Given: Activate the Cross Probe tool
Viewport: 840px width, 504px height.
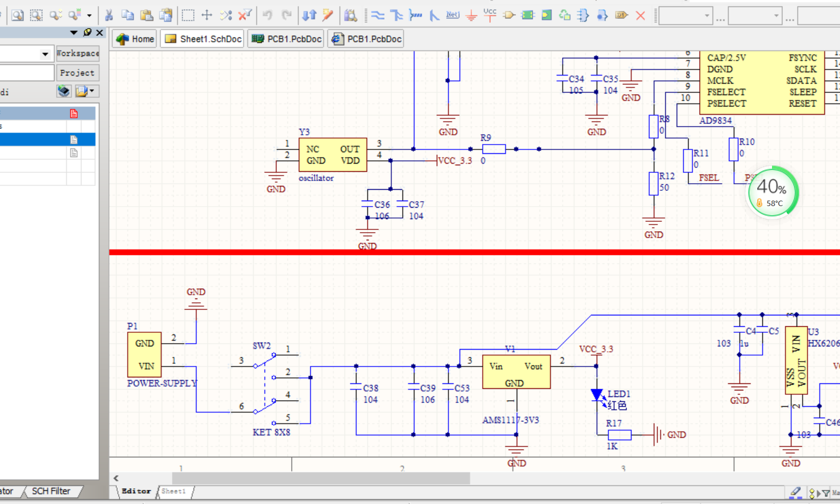Looking at the screenshot, I should [x=328, y=15].
